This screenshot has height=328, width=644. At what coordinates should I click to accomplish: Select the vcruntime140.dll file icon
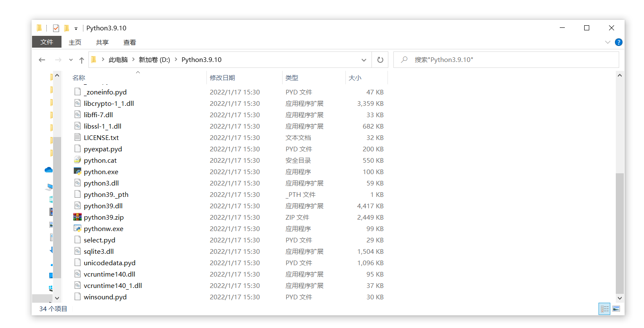coord(77,274)
